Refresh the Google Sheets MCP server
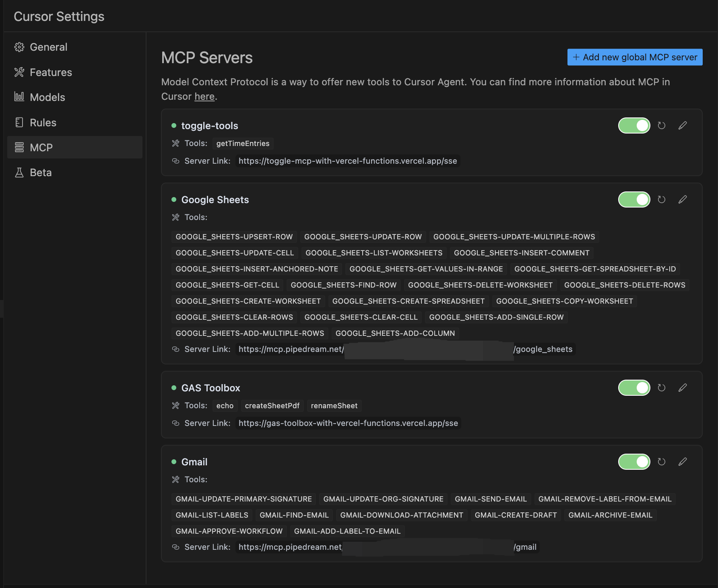 (661, 199)
